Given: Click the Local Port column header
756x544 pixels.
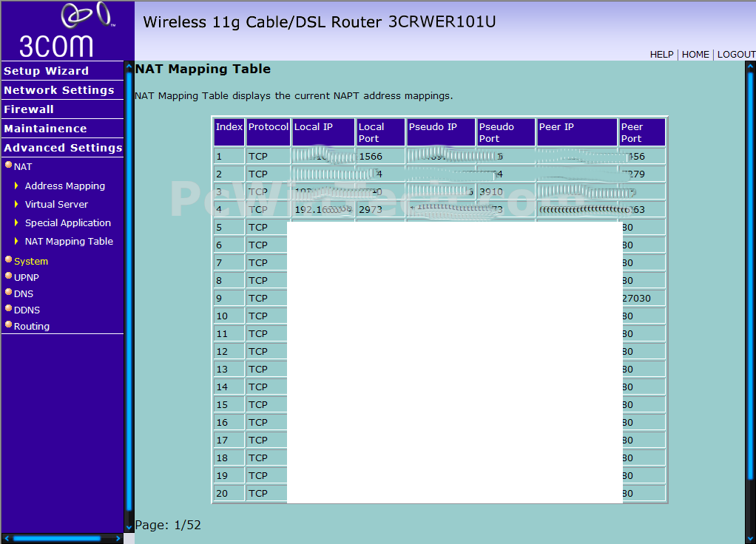Looking at the screenshot, I should coord(380,132).
